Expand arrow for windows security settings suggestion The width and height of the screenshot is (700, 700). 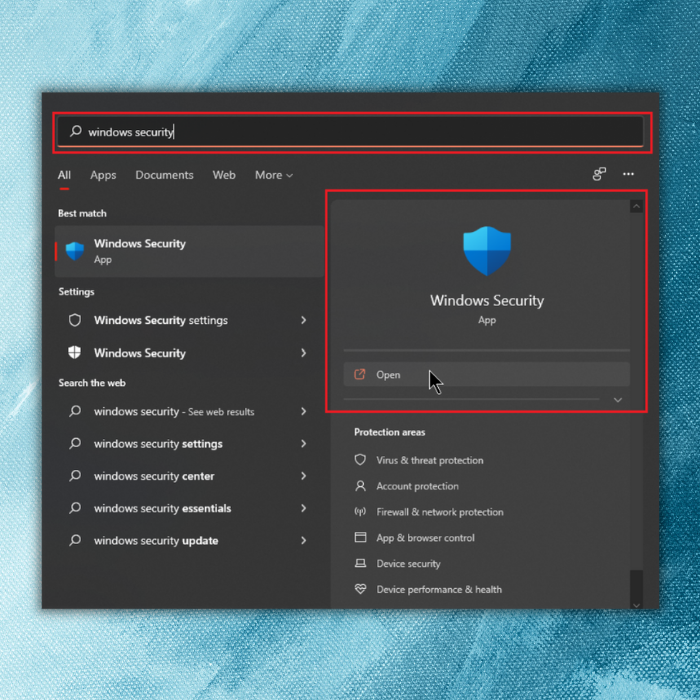[304, 444]
